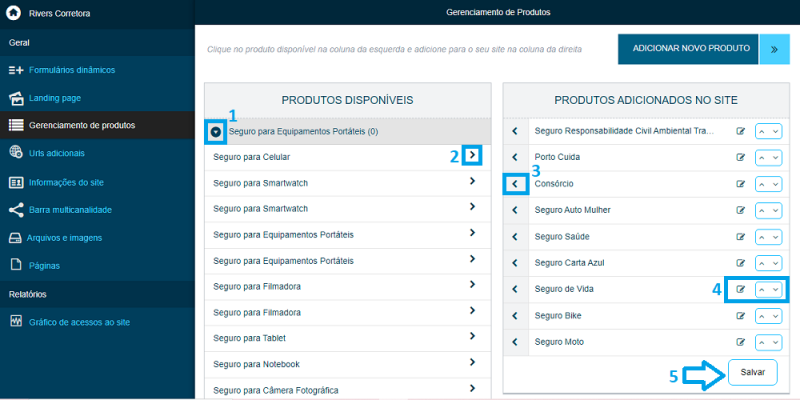Move Seguro Moto up one position
800x400 pixels.
[762, 342]
